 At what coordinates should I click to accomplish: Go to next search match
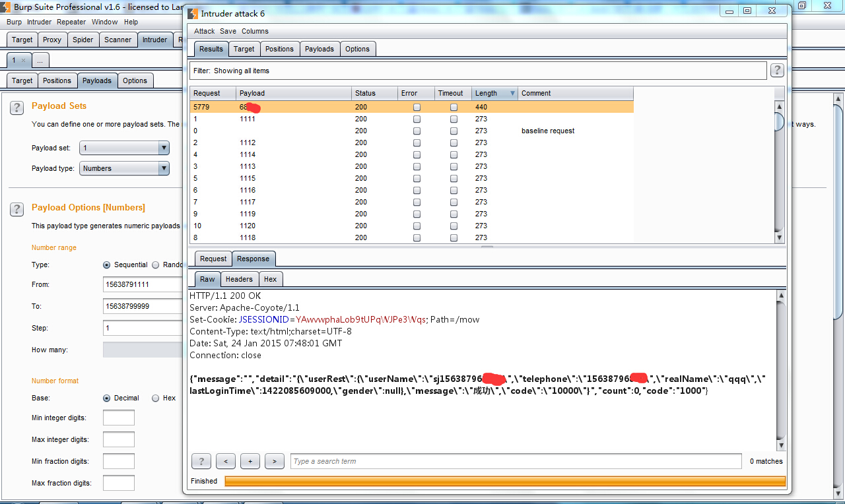point(275,461)
